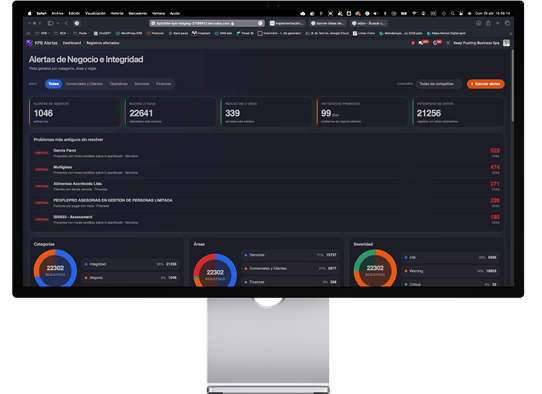Switch to the banner ideas browser tab
The width and height of the screenshot is (542, 394).
[x=328, y=23]
